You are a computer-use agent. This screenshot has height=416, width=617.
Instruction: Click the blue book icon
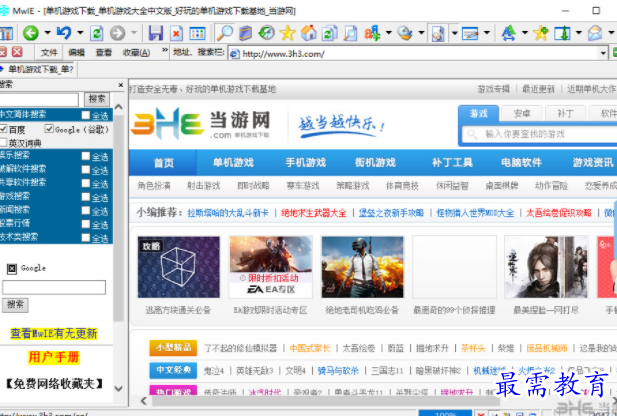[246, 33]
